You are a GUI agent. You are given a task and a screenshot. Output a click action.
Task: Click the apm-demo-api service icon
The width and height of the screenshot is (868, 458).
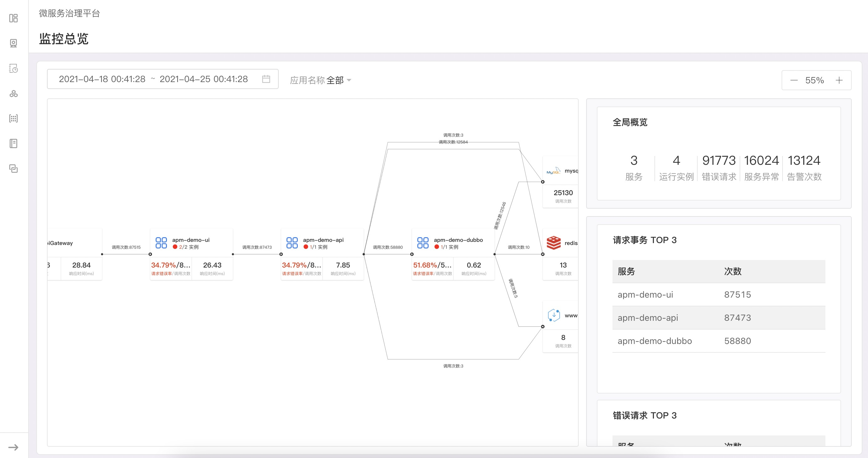[x=292, y=243]
